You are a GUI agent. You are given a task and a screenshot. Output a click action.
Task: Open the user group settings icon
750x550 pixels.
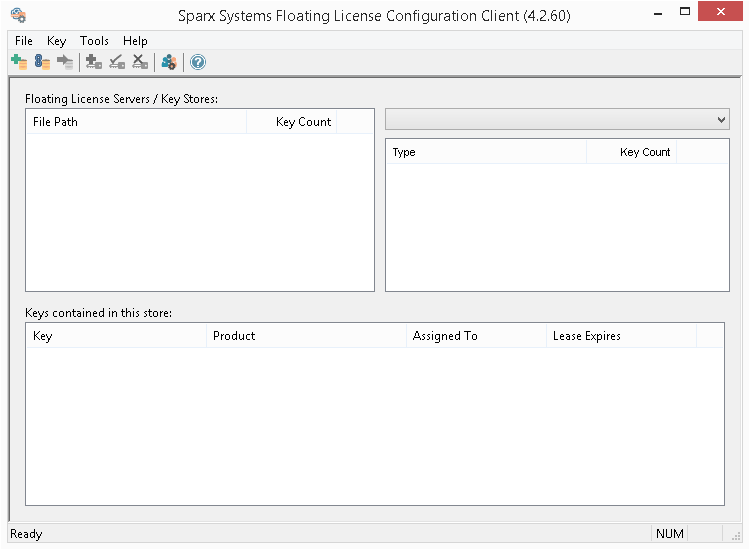click(x=169, y=62)
